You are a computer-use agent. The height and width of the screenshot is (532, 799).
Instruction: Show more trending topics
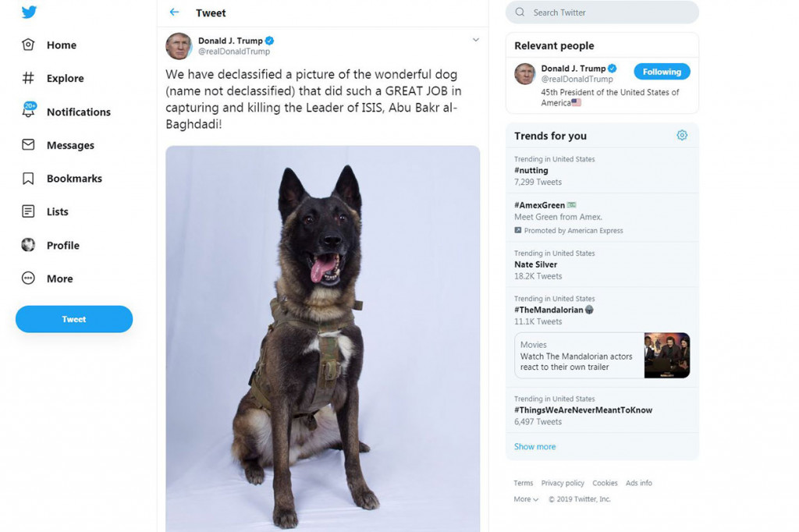click(x=534, y=446)
